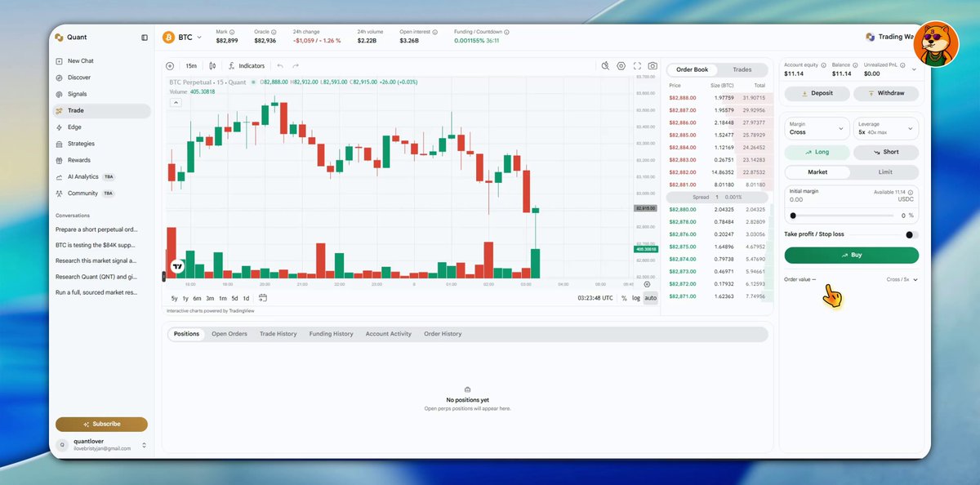Image resolution: width=980 pixels, height=485 pixels.
Task: Toggle Take profit / Stop loss switch
Action: [x=911, y=234]
